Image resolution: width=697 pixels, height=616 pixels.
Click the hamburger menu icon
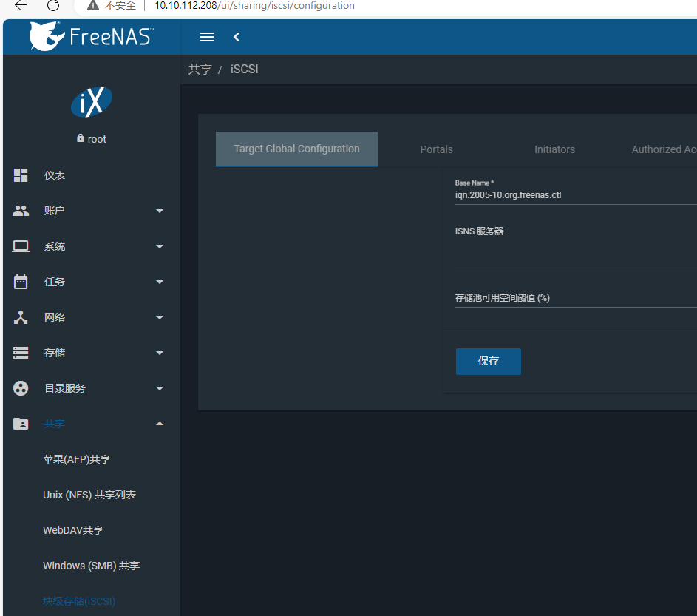[206, 36]
